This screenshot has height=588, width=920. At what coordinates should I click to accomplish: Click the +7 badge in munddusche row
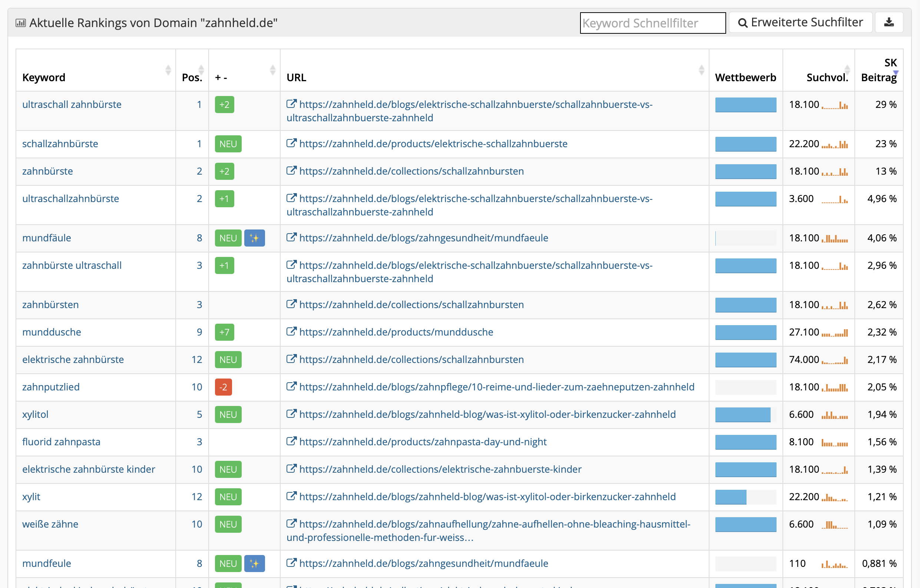click(224, 332)
